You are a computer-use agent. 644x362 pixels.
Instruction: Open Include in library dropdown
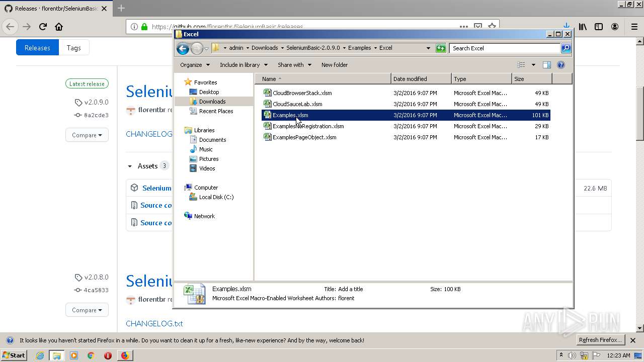[244, 65]
